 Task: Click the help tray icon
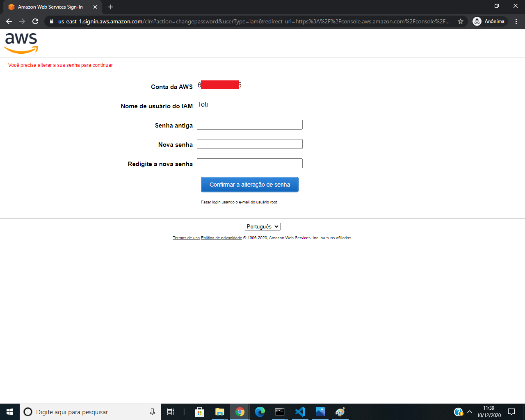[x=458, y=412]
